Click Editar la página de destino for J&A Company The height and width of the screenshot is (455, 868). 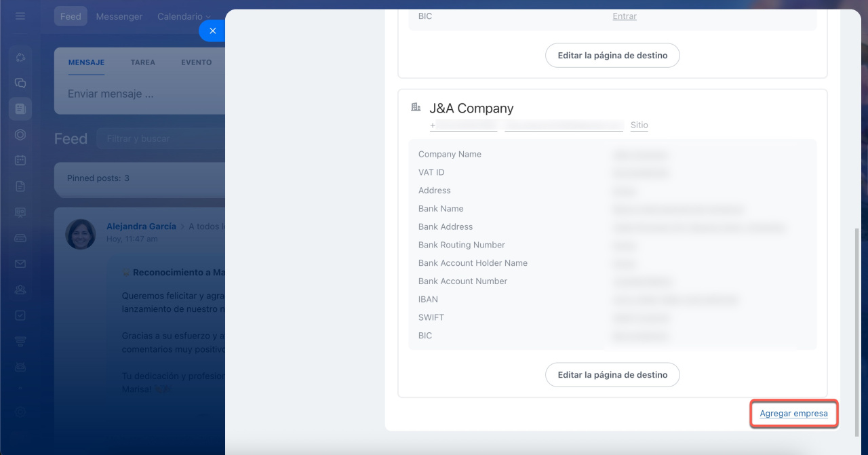(612, 374)
